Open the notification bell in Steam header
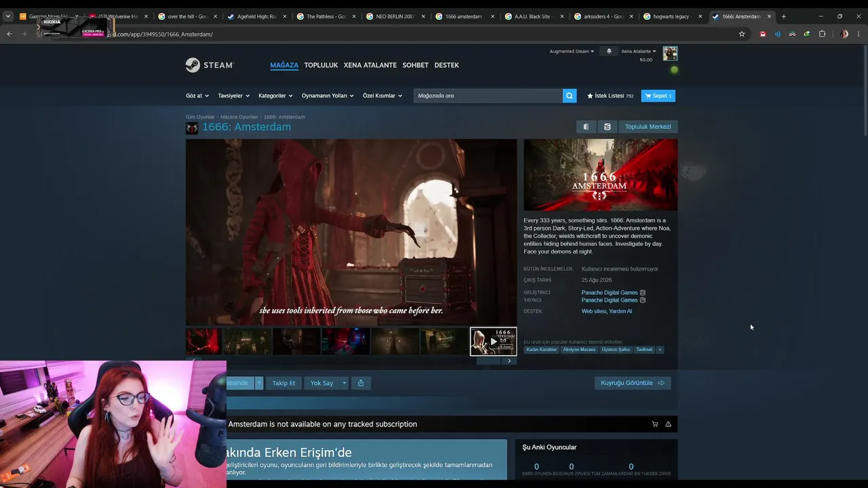This screenshot has width=868, height=488. pyautogui.click(x=609, y=51)
